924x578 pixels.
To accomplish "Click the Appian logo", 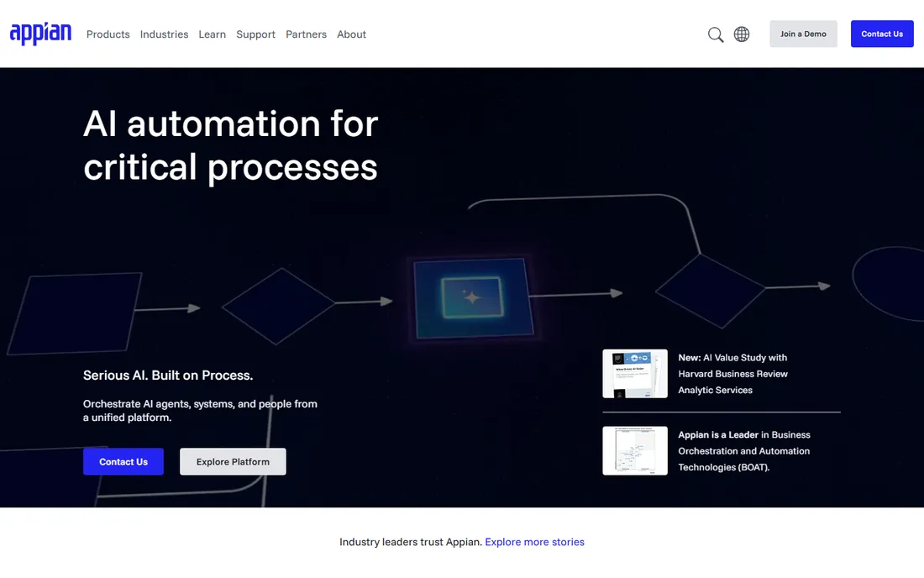I will pyautogui.click(x=40, y=34).
